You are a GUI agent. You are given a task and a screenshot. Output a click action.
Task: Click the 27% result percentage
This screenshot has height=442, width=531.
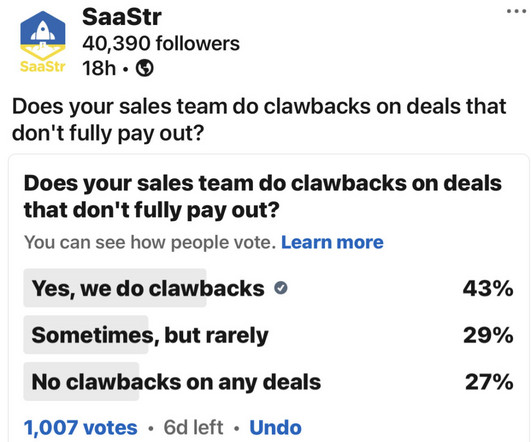(489, 382)
